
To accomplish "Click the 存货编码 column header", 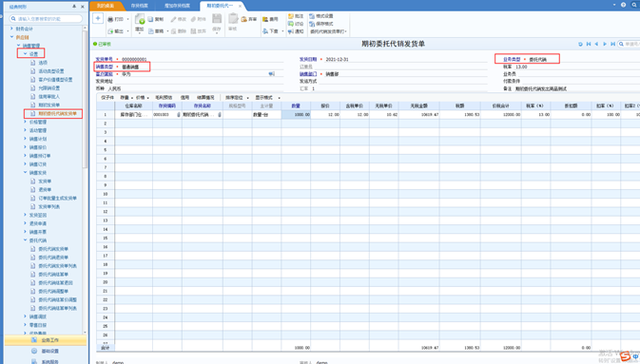I will click(167, 105).
